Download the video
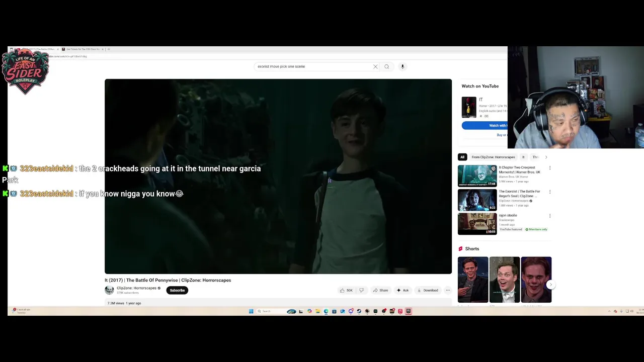Viewport: 644px width, 362px height. (428, 290)
